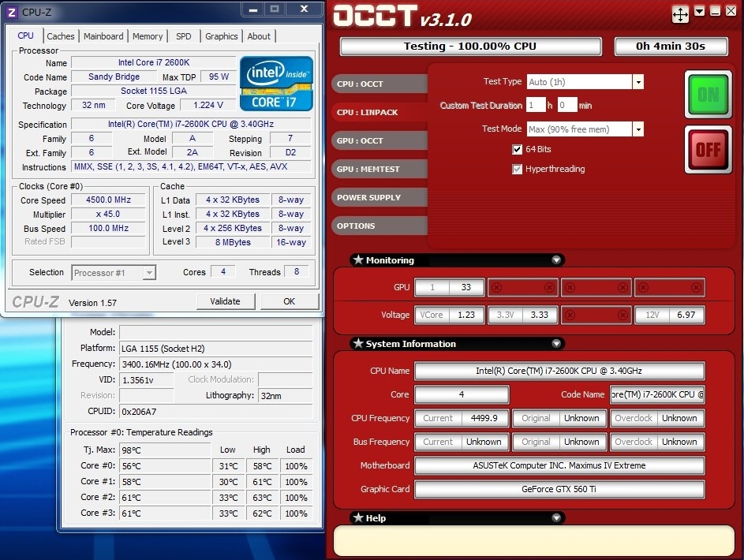Click the GeForce GTX 560 Ti field
This screenshot has height=560, width=744.
coord(559,489)
